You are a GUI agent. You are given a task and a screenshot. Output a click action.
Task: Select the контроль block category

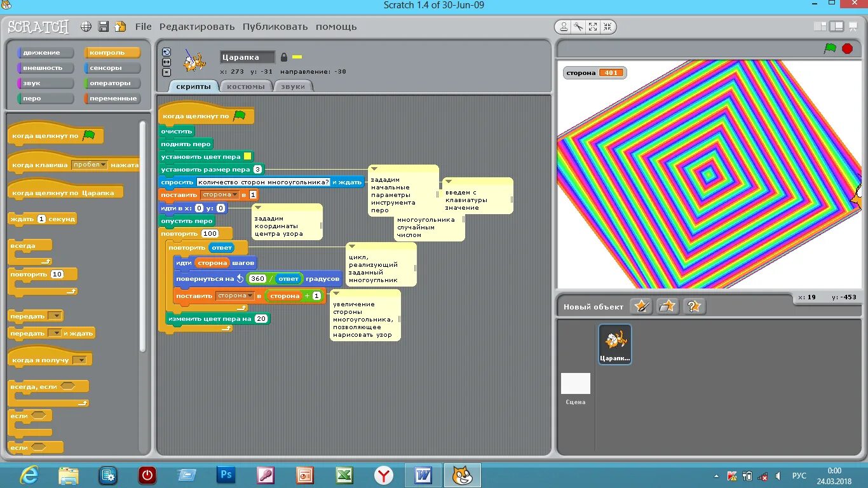click(x=112, y=53)
